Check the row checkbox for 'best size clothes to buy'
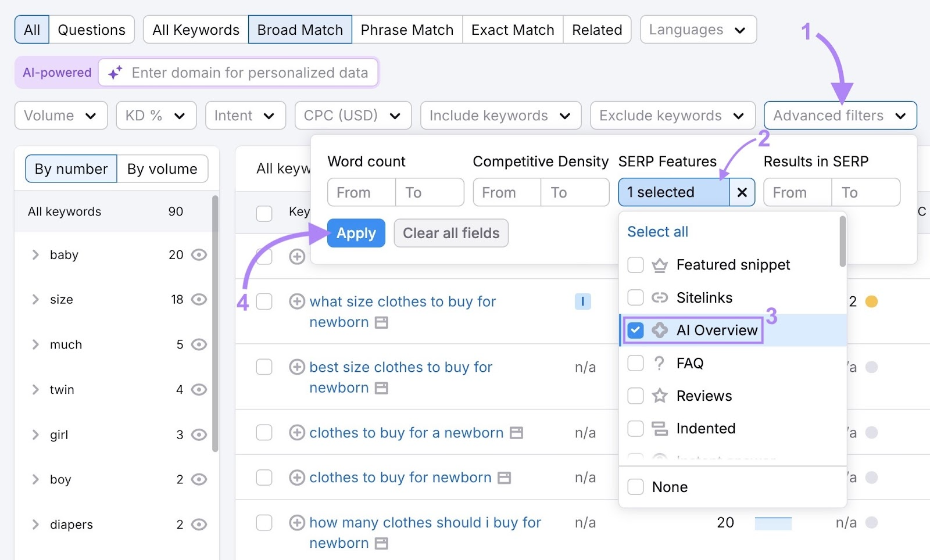The image size is (930, 560). [x=264, y=367]
